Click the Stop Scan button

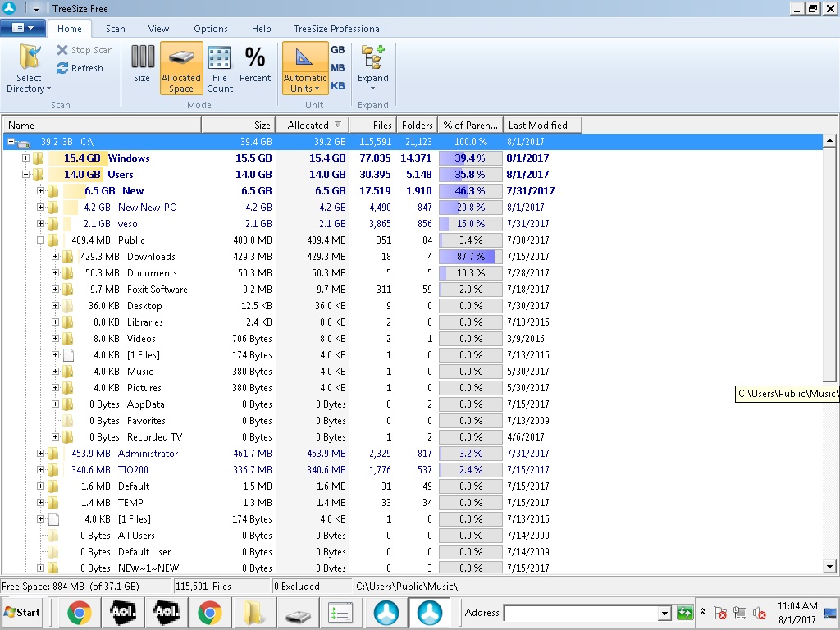point(84,50)
